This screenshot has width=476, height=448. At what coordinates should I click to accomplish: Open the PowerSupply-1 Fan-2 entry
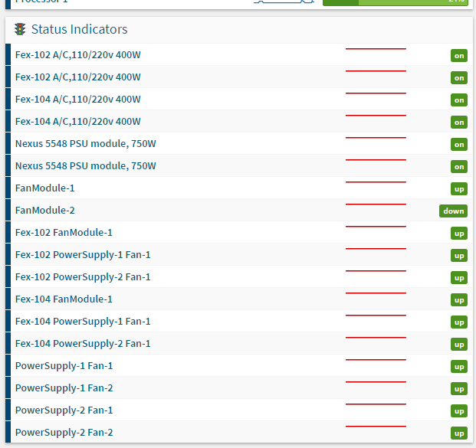click(x=64, y=388)
